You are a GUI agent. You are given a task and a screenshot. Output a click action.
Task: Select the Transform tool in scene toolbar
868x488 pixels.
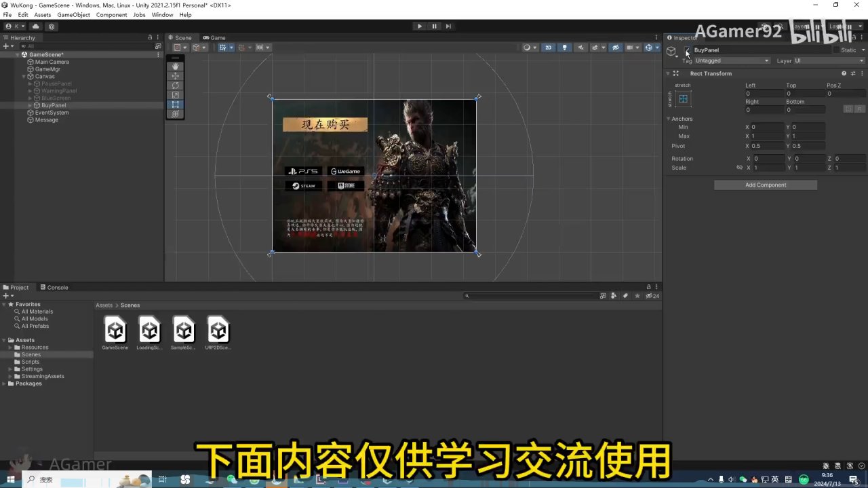pyautogui.click(x=176, y=114)
